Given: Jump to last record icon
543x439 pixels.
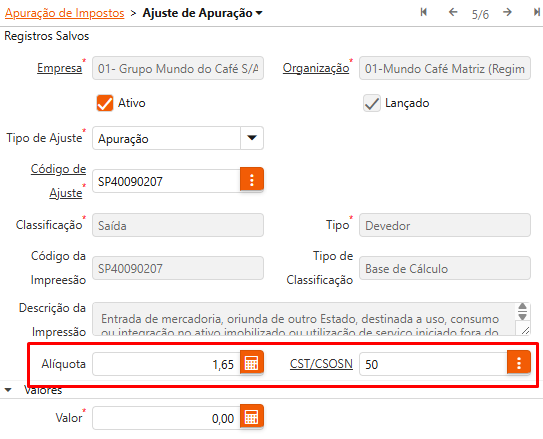Looking at the screenshot, I should (537, 12).
